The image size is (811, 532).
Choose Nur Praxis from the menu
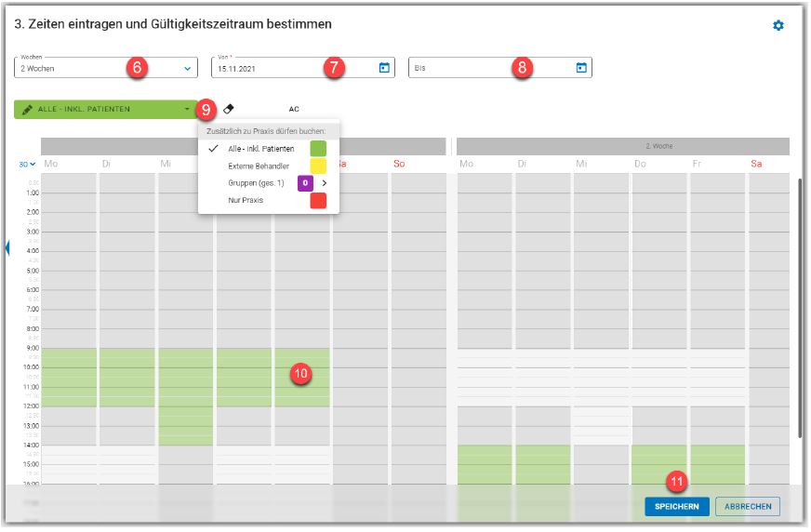[x=247, y=200]
